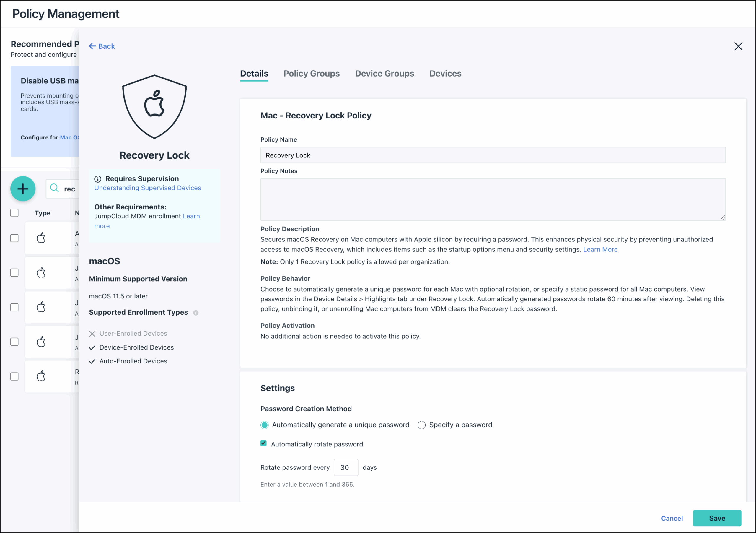
Task: Click the Apple icon in first policy row
Action: click(x=41, y=238)
